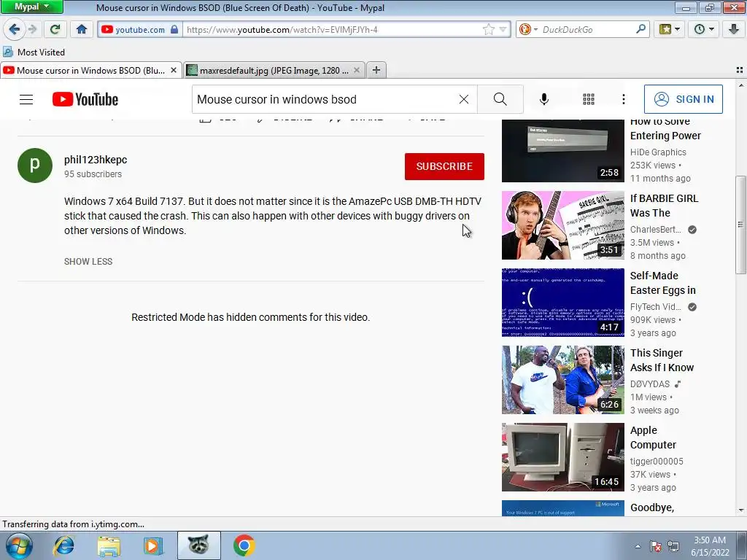747x560 pixels.
Task: Open the Most Visited bookmarks folder
Action: coord(34,52)
